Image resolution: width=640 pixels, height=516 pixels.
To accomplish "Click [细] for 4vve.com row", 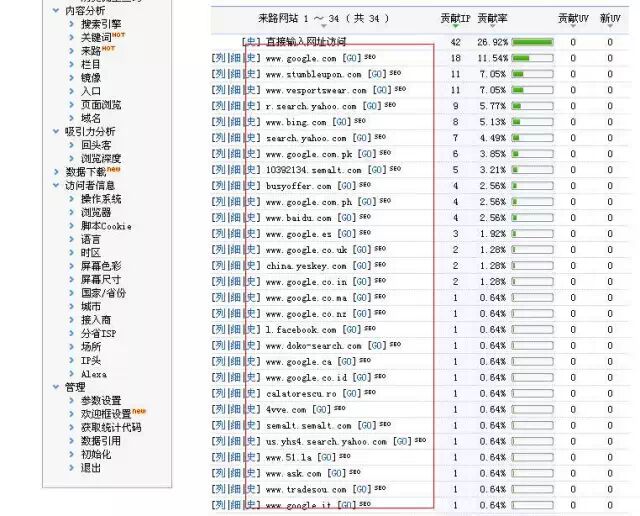I will [x=234, y=409].
